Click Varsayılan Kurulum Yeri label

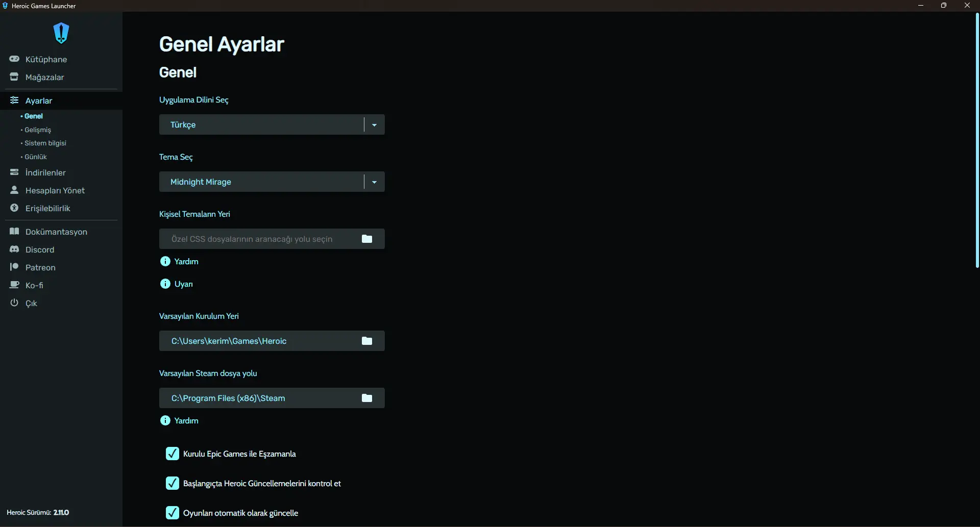(199, 316)
